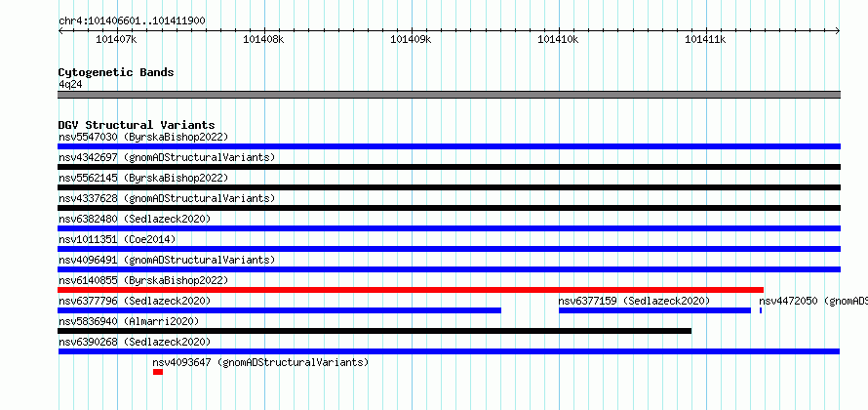Image resolution: width=868 pixels, height=410 pixels.
Task: Open nsv6377159 (Sedlazeck2020) label
Action: 634,301
